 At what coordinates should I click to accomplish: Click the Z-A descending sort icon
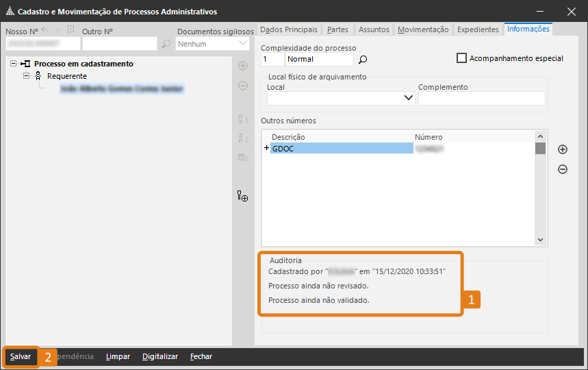[242, 138]
